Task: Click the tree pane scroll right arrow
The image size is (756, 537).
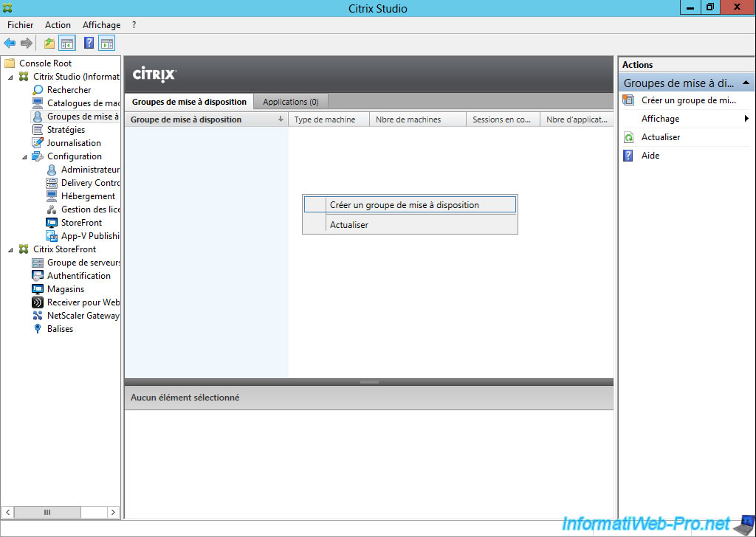Action: (x=113, y=512)
